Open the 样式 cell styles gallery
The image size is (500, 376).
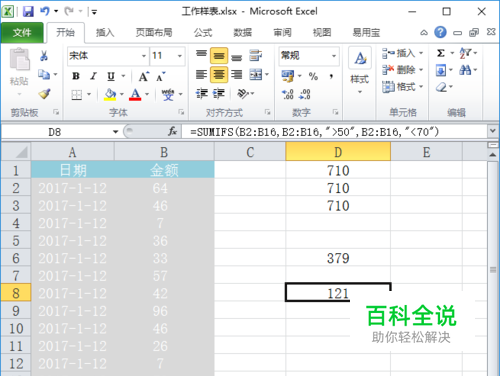pos(360,71)
